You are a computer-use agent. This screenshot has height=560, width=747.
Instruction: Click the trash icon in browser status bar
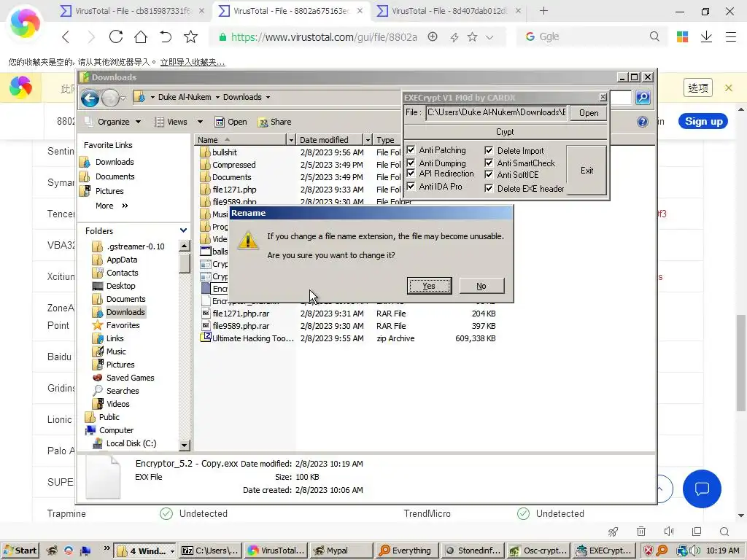click(641, 532)
